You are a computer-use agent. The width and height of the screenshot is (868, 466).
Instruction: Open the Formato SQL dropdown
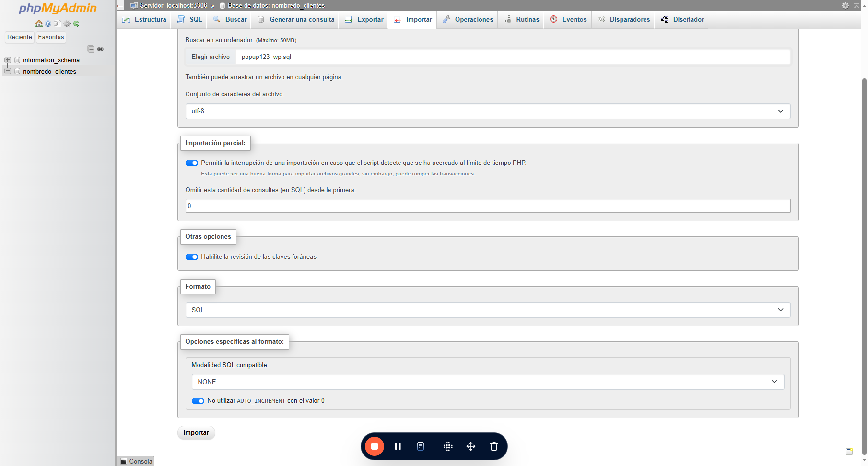[488, 310]
